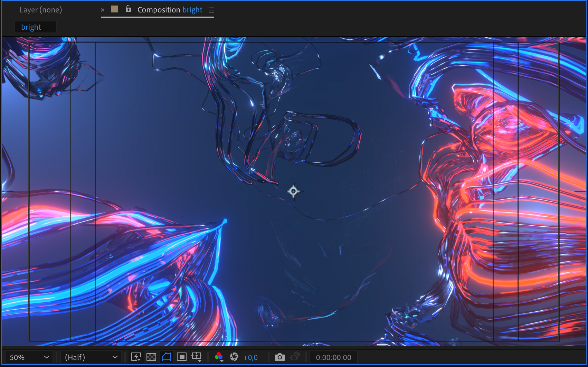Open Show Channel color management menu

coord(219,357)
